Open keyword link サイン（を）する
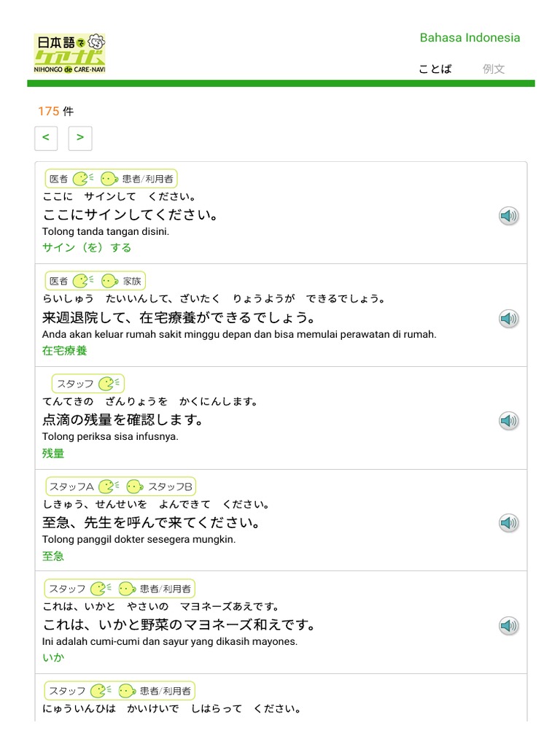 (87, 247)
